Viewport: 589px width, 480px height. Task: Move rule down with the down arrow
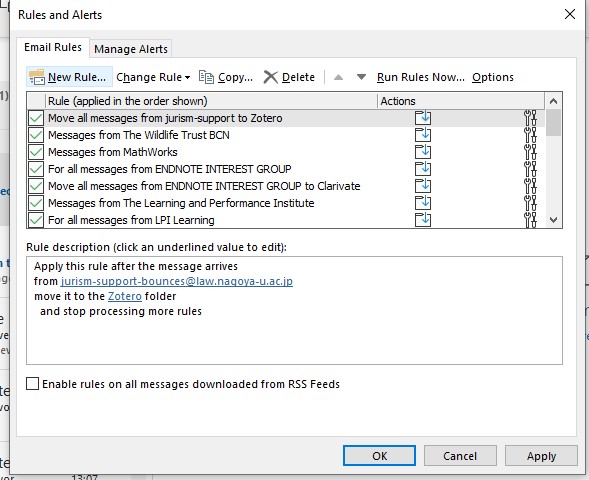point(361,77)
